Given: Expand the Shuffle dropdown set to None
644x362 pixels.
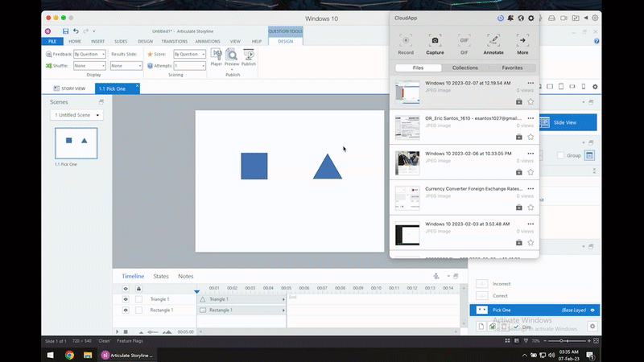Looking at the screenshot, I should coord(89,66).
